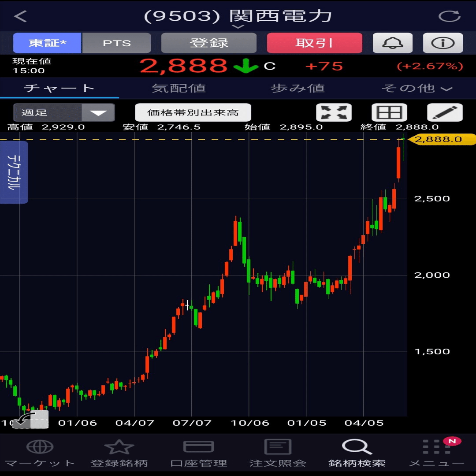Image resolution: width=476 pixels, height=476 pixels.
Task: Tap the 04/05 date axis label
Action: click(x=364, y=423)
